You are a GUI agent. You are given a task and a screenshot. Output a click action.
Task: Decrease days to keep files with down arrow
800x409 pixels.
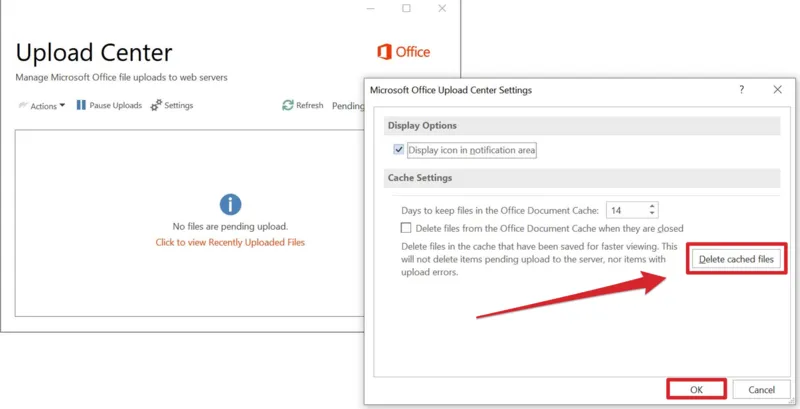(653, 214)
